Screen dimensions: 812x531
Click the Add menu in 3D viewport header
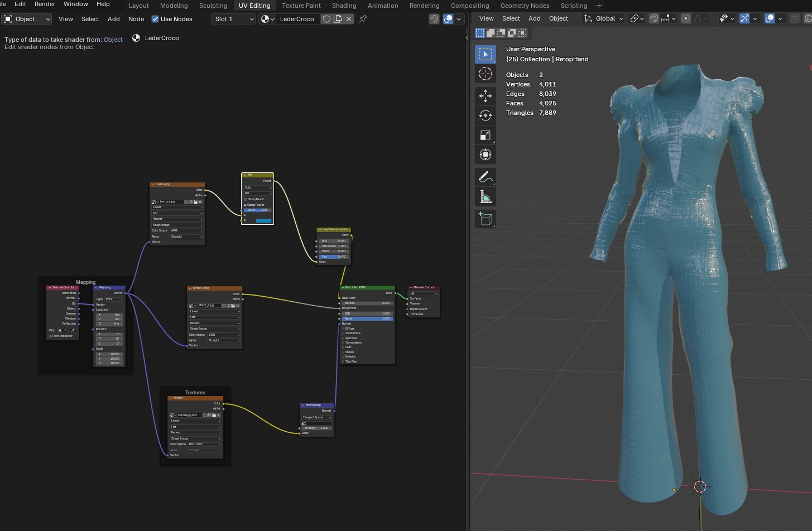tap(534, 18)
